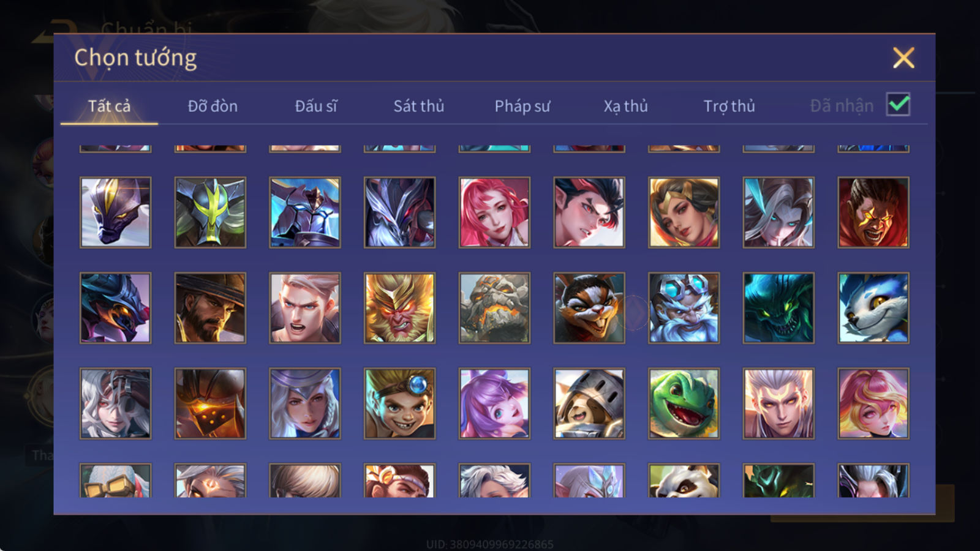Pick the bearded cowboy hat hero
Viewport: 980px width, 551px height.
210,308
